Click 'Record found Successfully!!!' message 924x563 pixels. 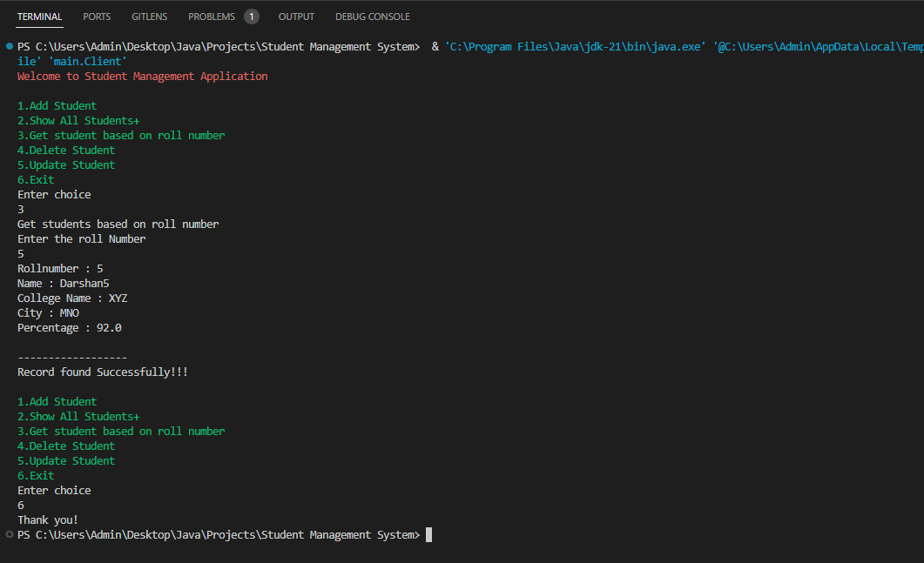(x=103, y=372)
